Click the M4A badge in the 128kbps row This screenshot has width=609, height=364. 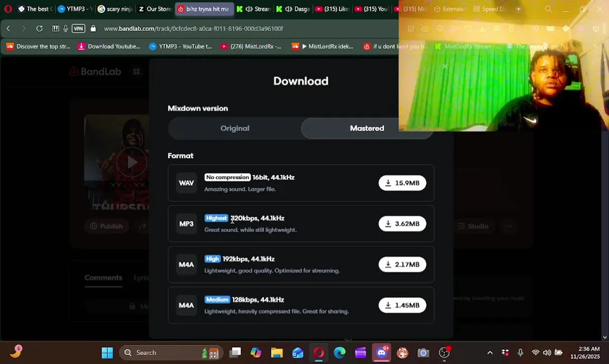click(x=186, y=305)
